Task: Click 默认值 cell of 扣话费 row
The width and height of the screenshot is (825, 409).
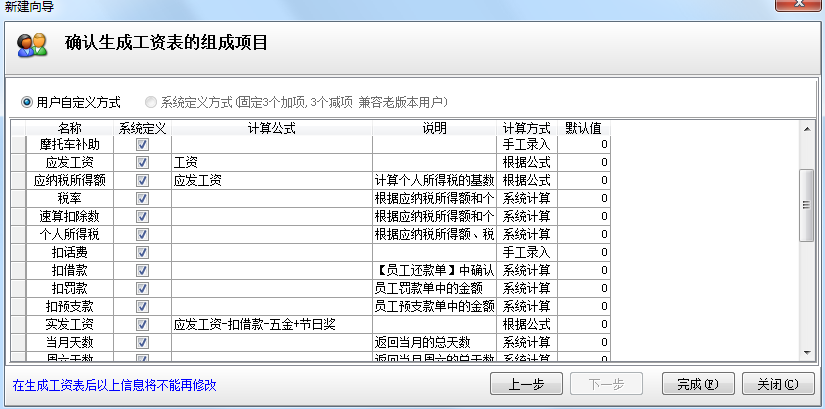Action: point(583,253)
